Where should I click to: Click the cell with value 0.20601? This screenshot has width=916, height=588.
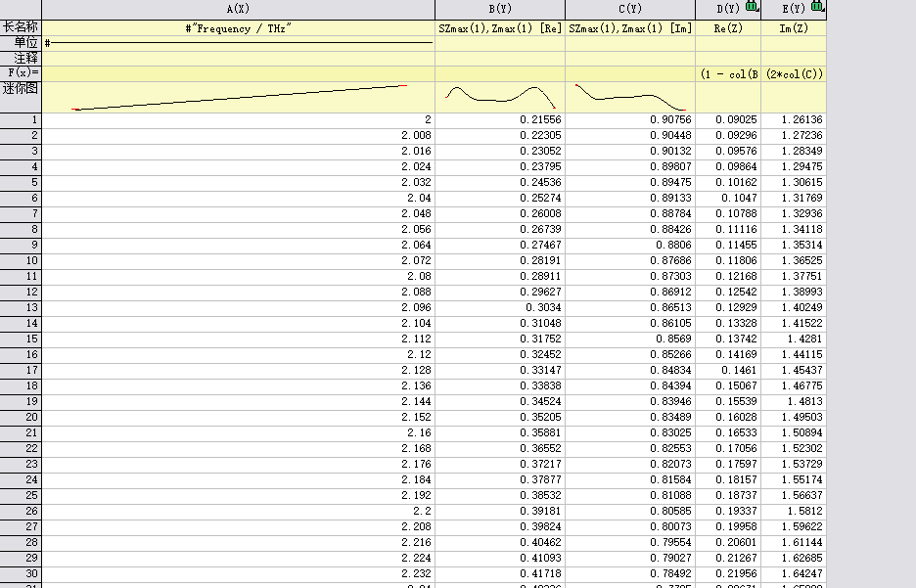coord(728,542)
